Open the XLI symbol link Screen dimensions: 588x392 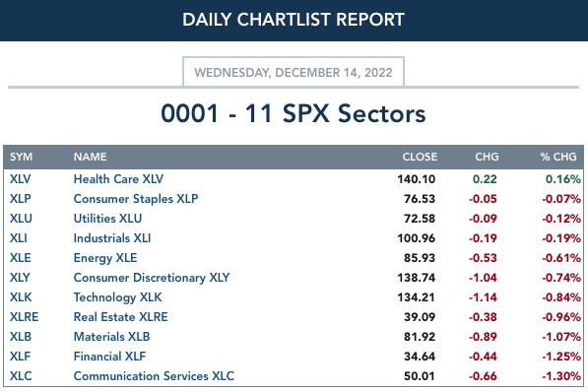coord(19,237)
